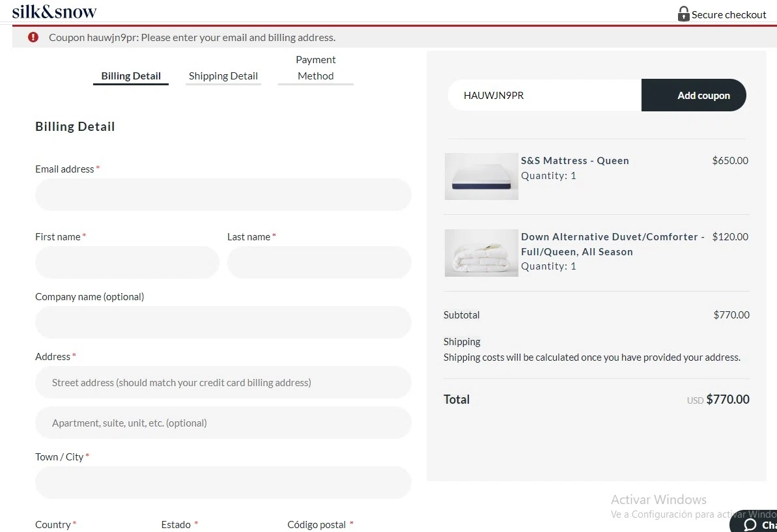Click the Street address input field

[223, 382]
